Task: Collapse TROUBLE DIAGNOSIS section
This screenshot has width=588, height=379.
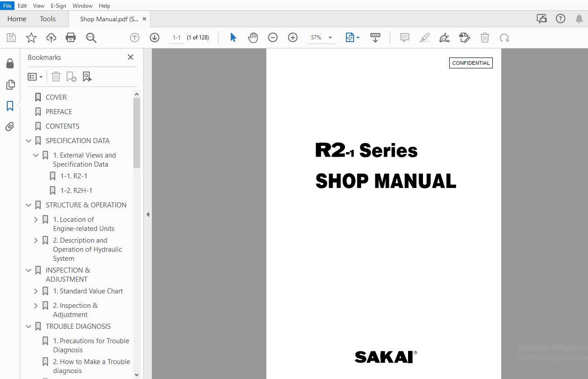Action: [x=29, y=326]
